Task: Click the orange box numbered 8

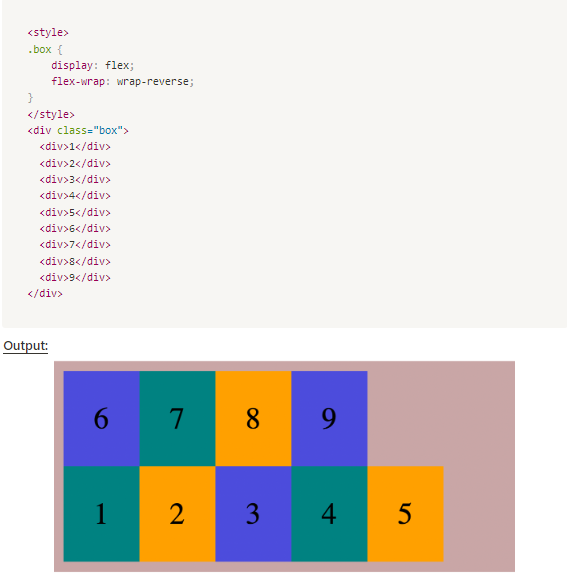Action: pyautogui.click(x=253, y=418)
